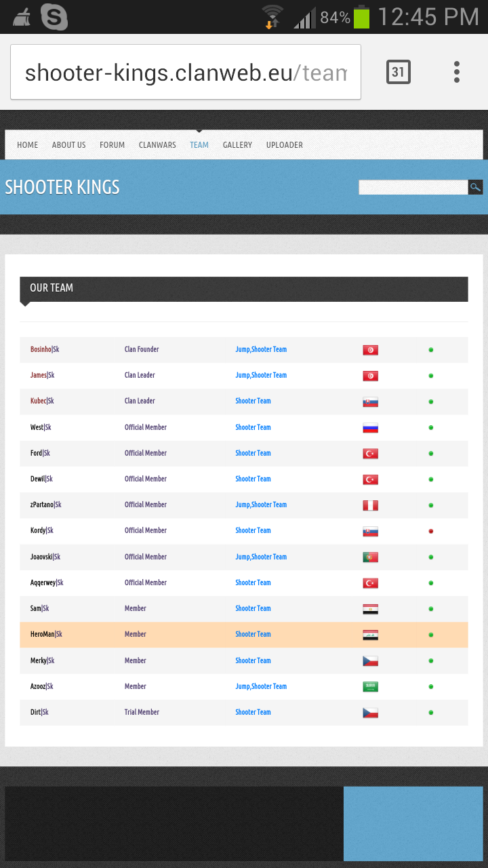Open Kubec|Sk member profile
This screenshot has height=868, width=488.
(42, 401)
